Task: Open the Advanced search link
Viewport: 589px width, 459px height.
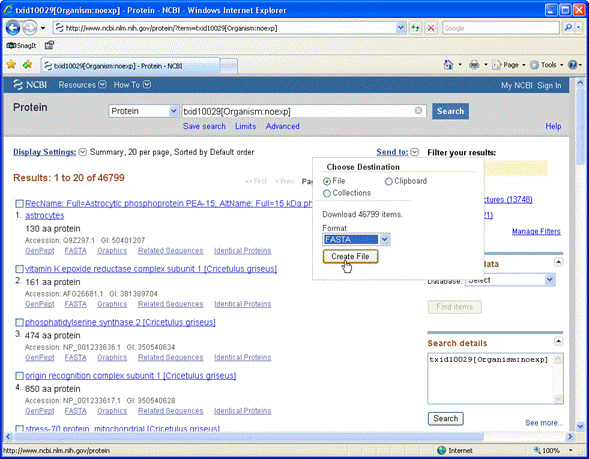Action: 282,127
